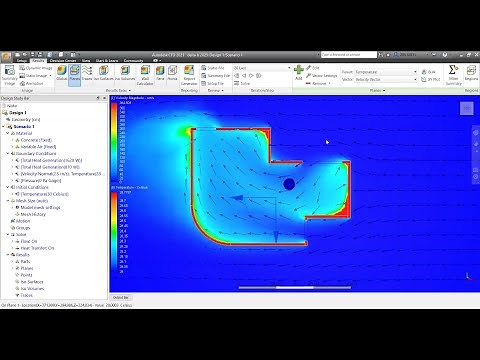
Task: Click the Static Image button
Action: 33,76
